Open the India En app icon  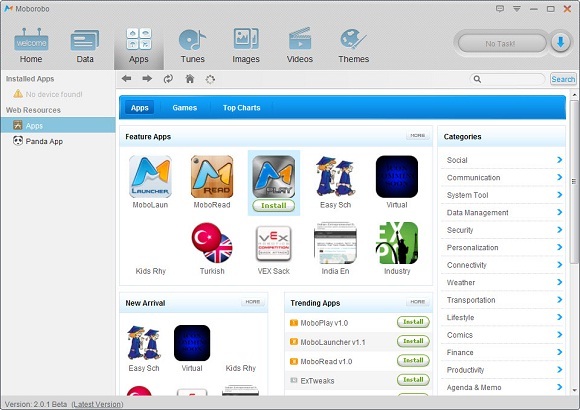pos(335,243)
